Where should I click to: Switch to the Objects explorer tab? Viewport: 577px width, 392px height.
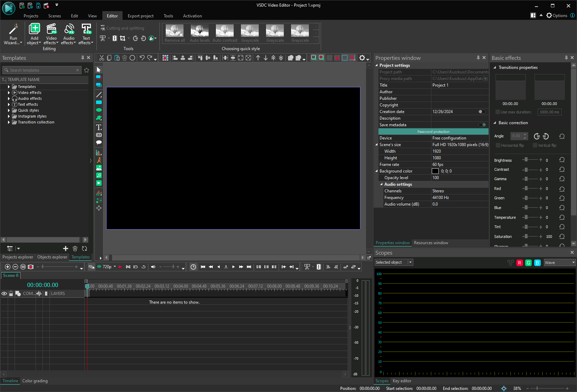(x=52, y=257)
